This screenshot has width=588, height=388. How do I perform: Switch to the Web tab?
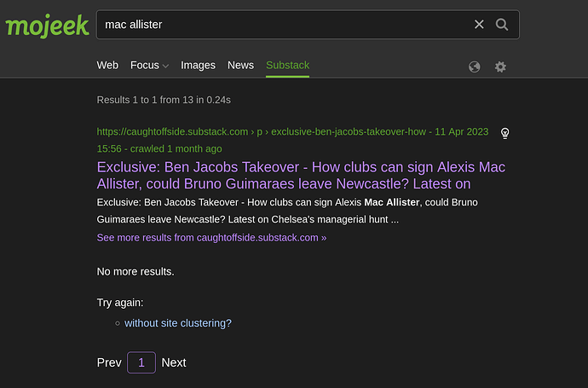click(107, 66)
